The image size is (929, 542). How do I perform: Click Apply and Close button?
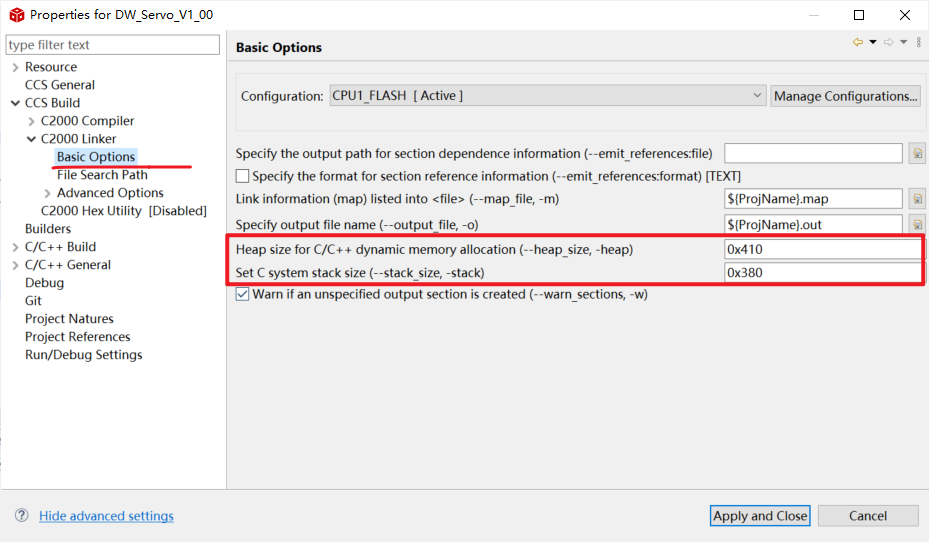pyautogui.click(x=760, y=516)
